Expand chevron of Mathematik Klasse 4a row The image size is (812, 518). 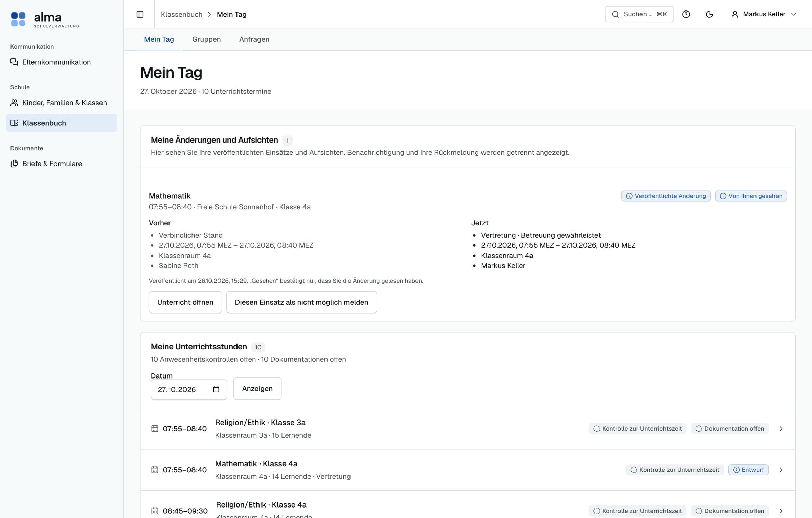(x=781, y=470)
